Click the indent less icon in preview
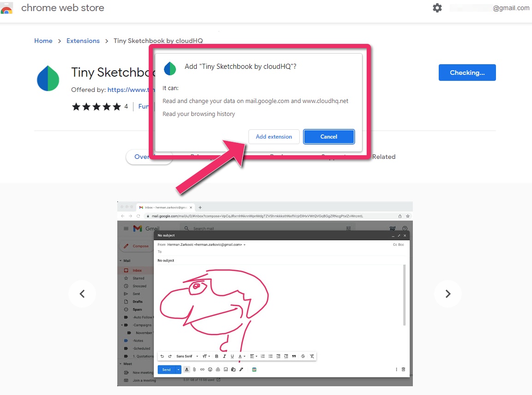This screenshot has height=395, width=532. tap(278, 356)
